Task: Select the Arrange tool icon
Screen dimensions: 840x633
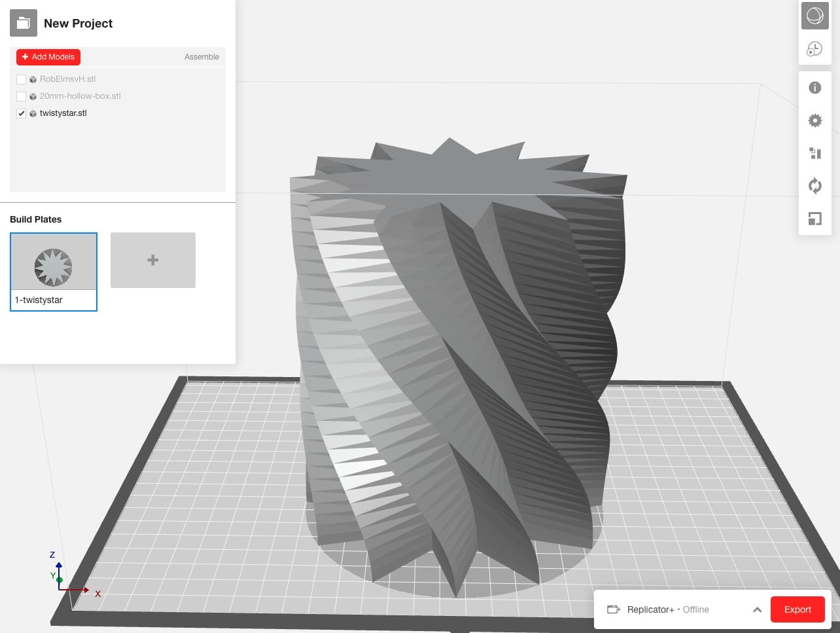Action: pos(814,153)
